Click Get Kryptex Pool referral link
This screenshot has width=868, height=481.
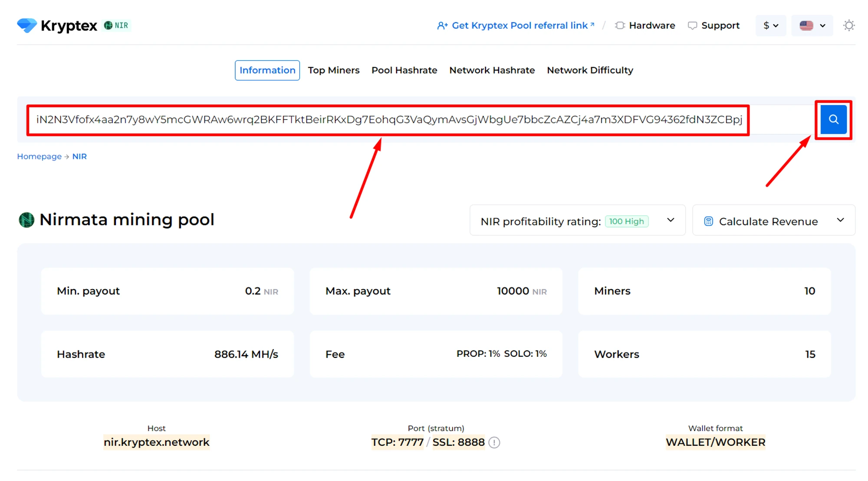(x=519, y=26)
